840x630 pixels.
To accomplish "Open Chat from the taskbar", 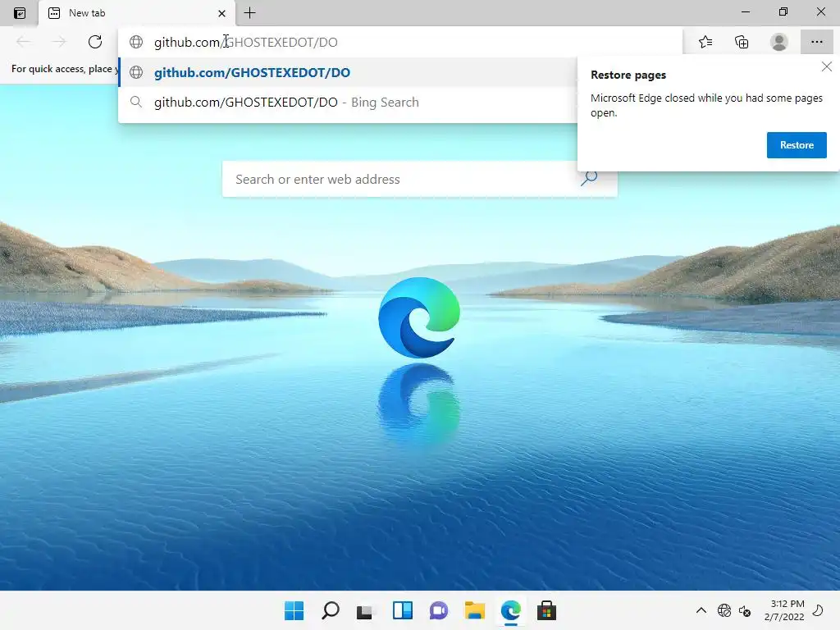I will tap(439, 610).
